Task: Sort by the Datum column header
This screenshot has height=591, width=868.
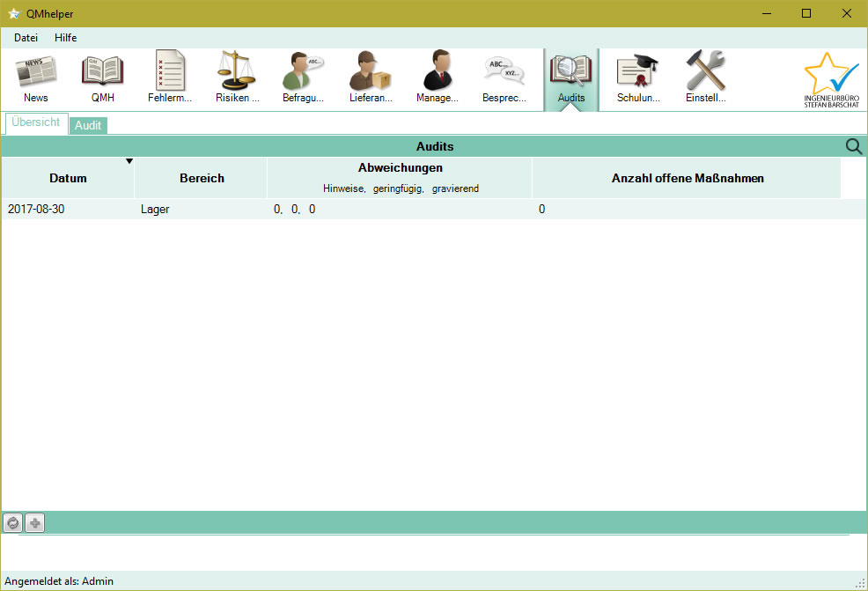Action: (68, 178)
